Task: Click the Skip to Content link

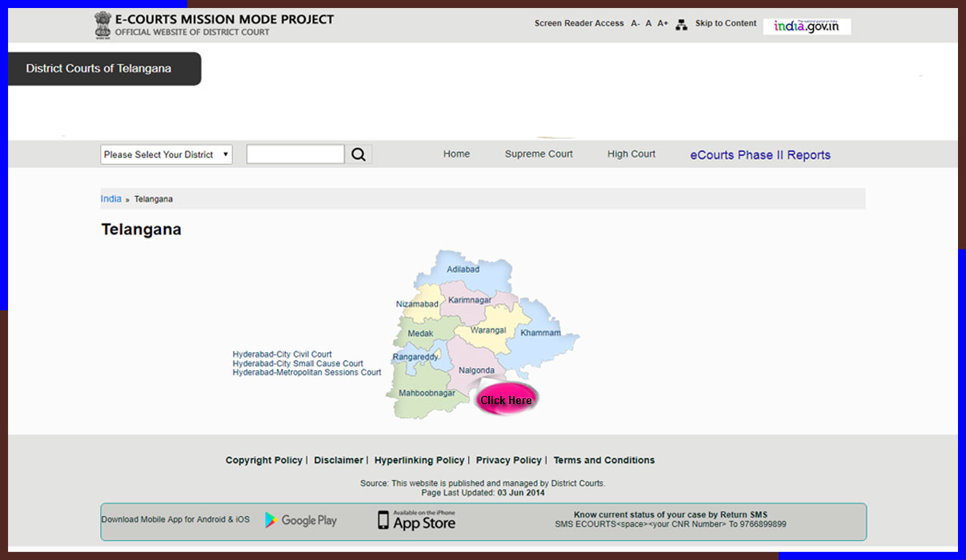Action: click(726, 24)
